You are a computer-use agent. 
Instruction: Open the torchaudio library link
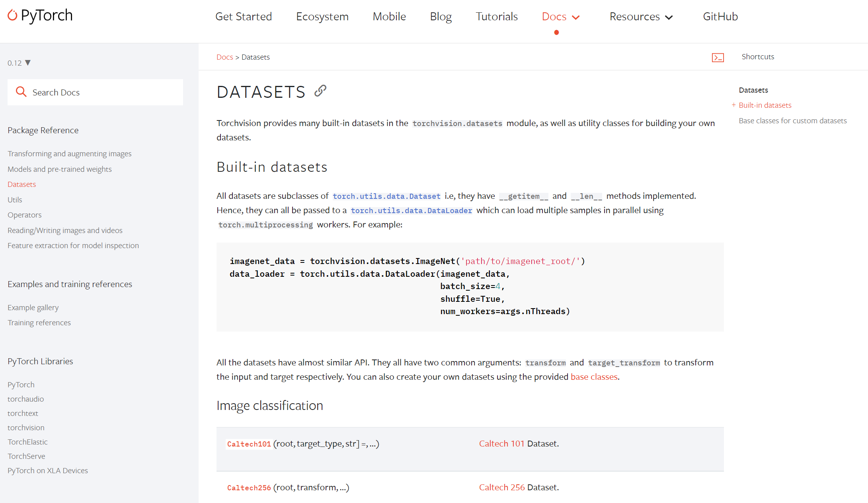click(26, 399)
